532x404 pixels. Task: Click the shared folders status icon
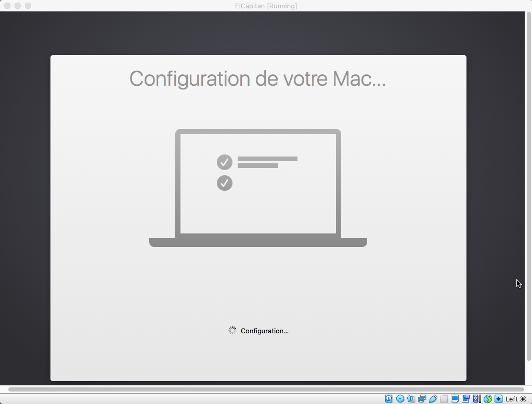[x=444, y=399]
